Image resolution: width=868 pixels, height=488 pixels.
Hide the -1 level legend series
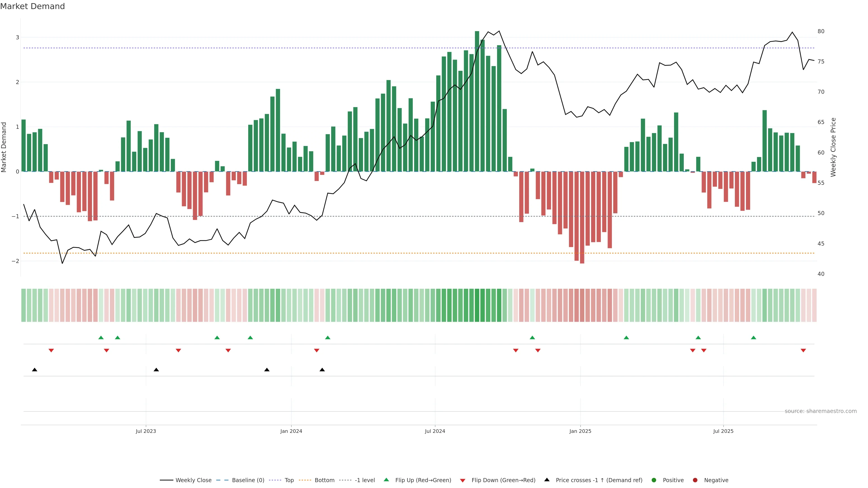365,480
